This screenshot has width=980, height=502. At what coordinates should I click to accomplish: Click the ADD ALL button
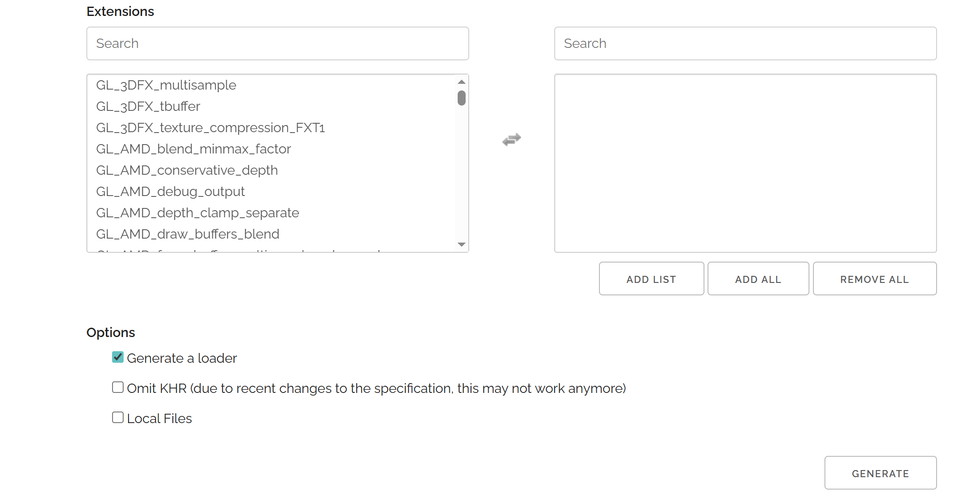[x=758, y=278]
